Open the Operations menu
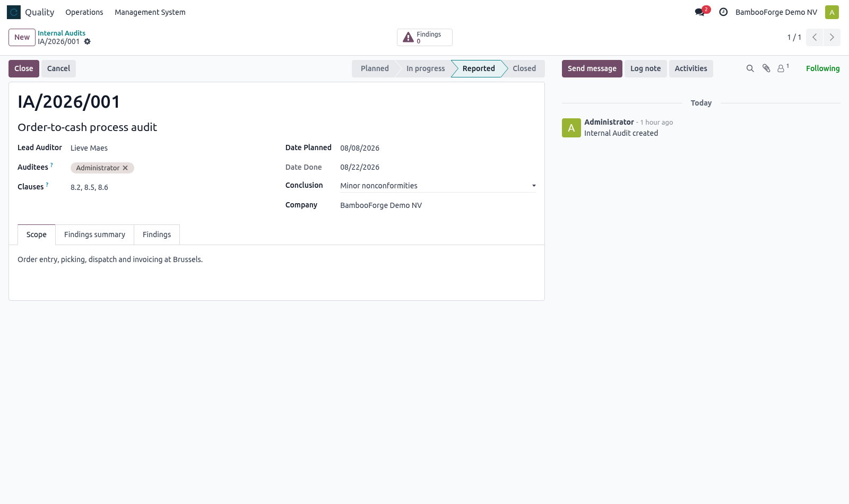Viewport: 849px width, 504px height. point(84,12)
